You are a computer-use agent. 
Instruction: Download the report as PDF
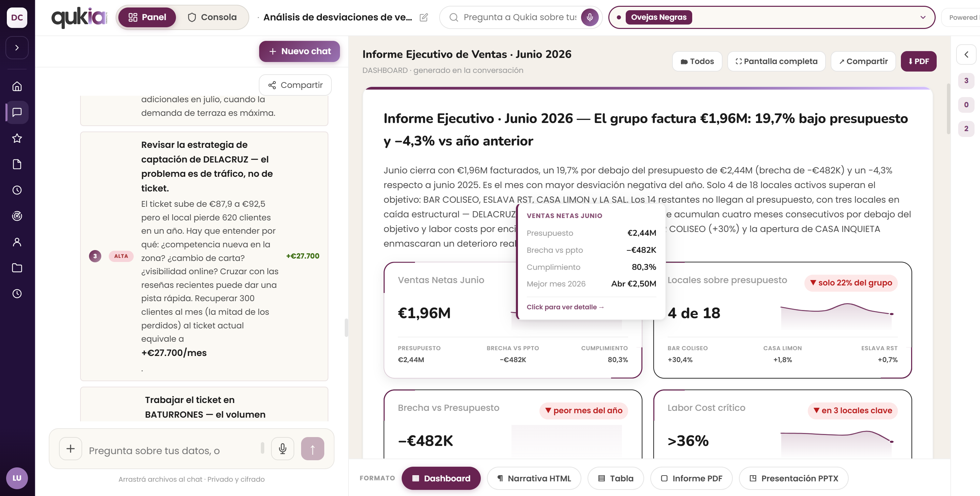(x=918, y=61)
